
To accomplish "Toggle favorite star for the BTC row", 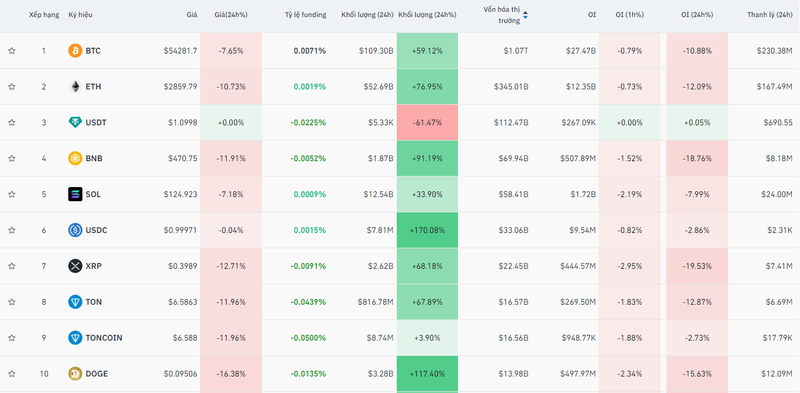I will coord(12,51).
